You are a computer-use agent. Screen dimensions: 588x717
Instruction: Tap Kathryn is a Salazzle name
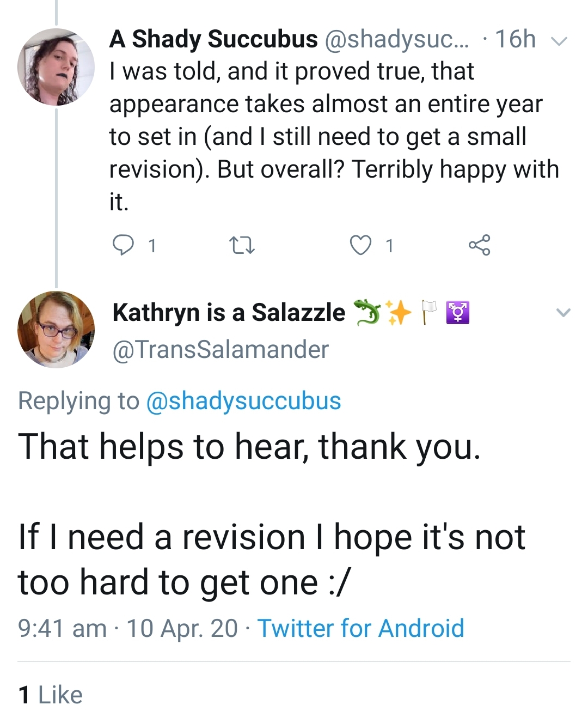pyautogui.click(x=229, y=313)
